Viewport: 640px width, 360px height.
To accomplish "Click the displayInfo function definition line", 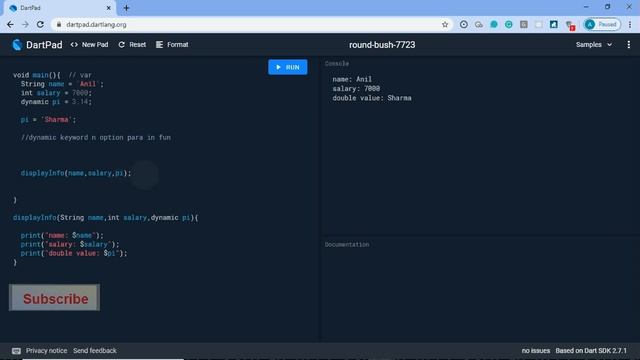I will click(x=105, y=218).
